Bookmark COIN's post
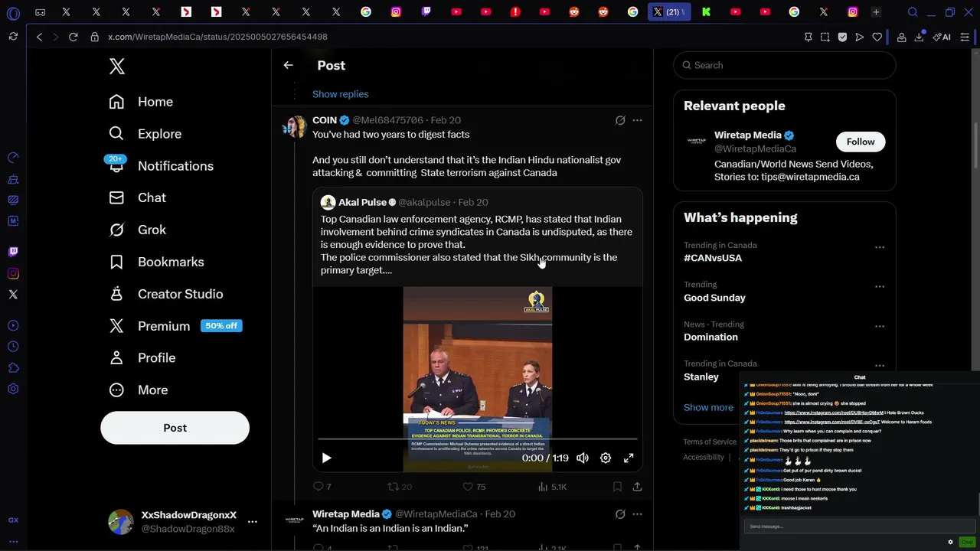 pos(617,487)
